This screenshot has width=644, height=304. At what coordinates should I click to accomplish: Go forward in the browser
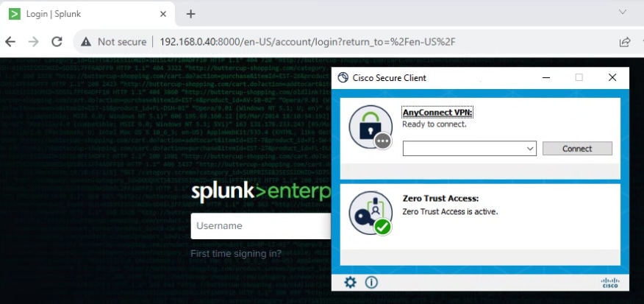(x=33, y=41)
